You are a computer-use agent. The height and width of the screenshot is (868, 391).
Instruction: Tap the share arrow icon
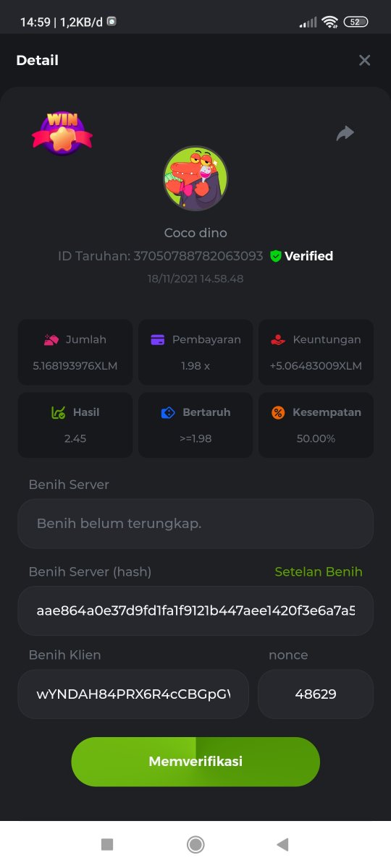click(345, 133)
